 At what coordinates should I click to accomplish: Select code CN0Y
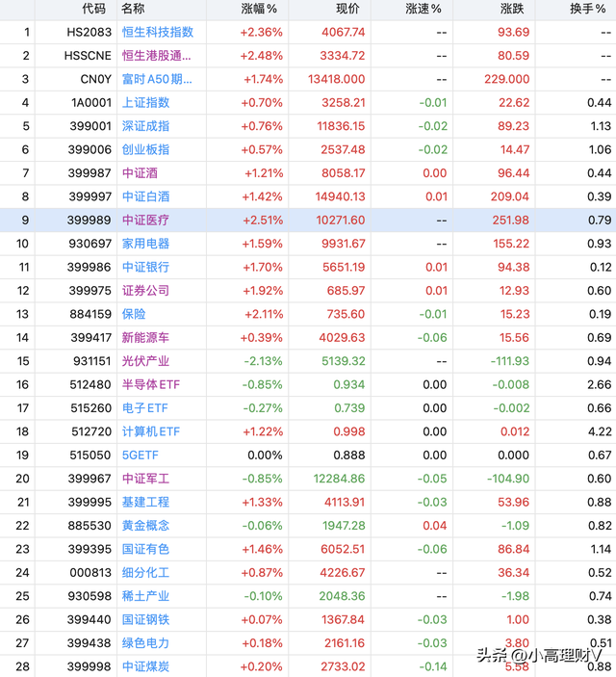tap(96, 79)
